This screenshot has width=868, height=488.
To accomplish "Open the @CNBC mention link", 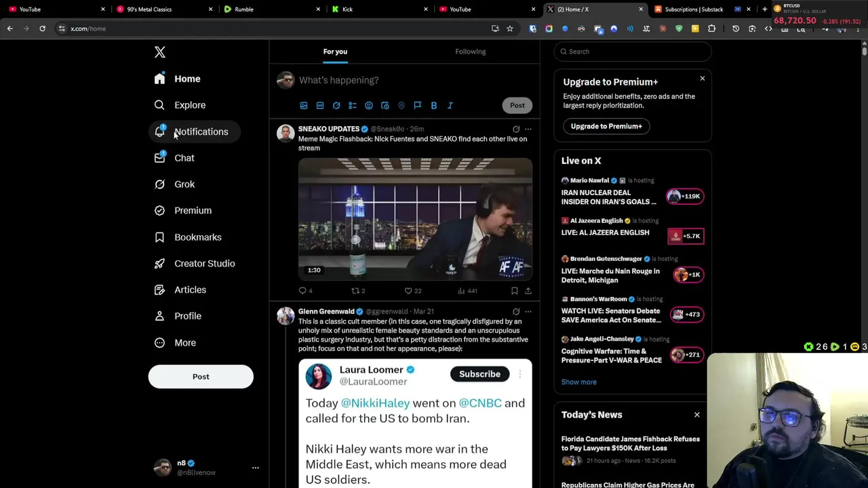I will (x=480, y=403).
